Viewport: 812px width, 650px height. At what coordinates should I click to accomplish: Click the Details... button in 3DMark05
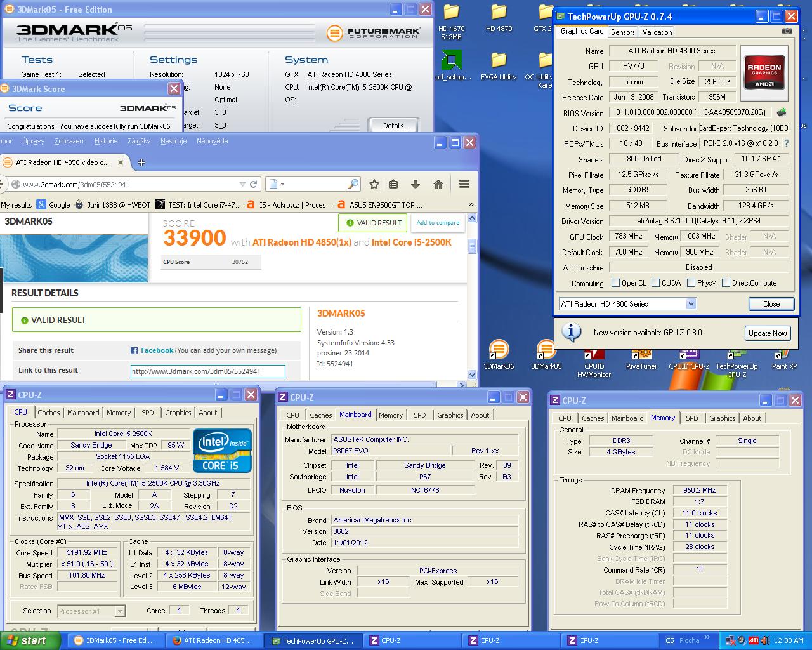pos(396,126)
